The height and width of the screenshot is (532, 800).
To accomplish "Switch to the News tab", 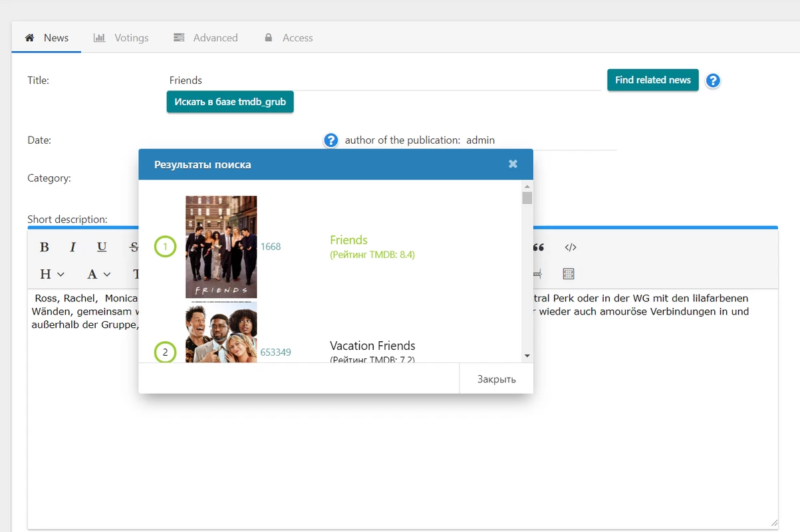I will pos(47,38).
